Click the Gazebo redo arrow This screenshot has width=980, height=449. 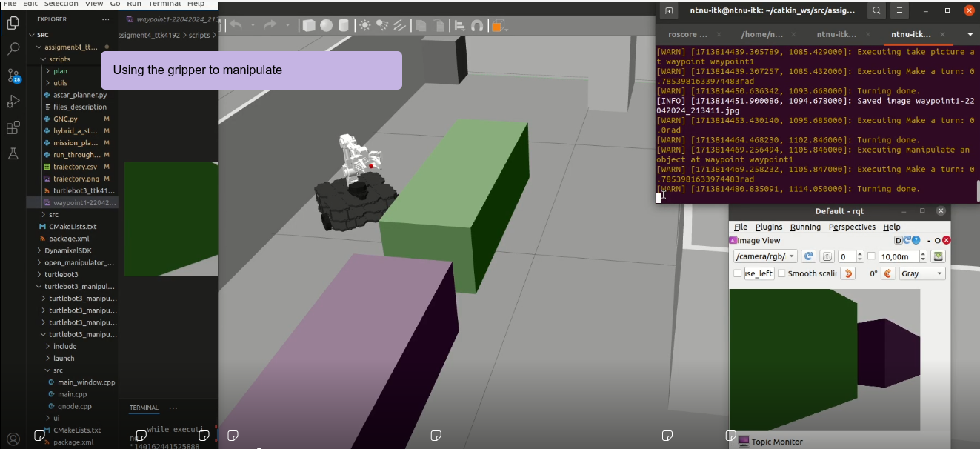270,25
